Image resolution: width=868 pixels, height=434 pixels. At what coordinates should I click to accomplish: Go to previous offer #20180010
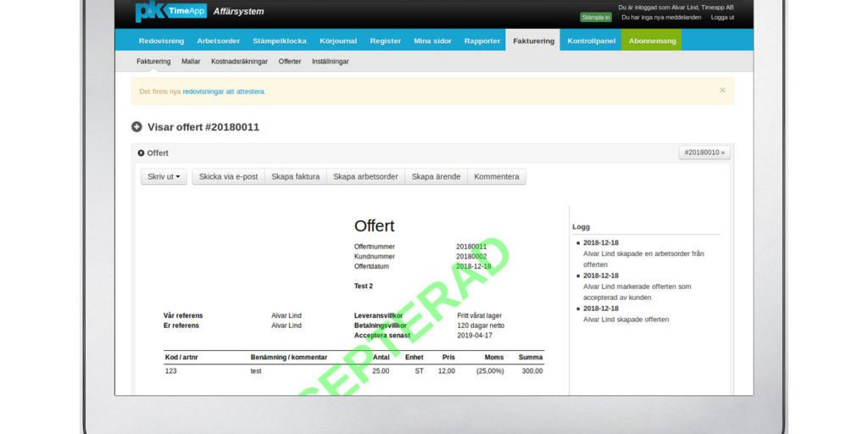tap(704, 153)
